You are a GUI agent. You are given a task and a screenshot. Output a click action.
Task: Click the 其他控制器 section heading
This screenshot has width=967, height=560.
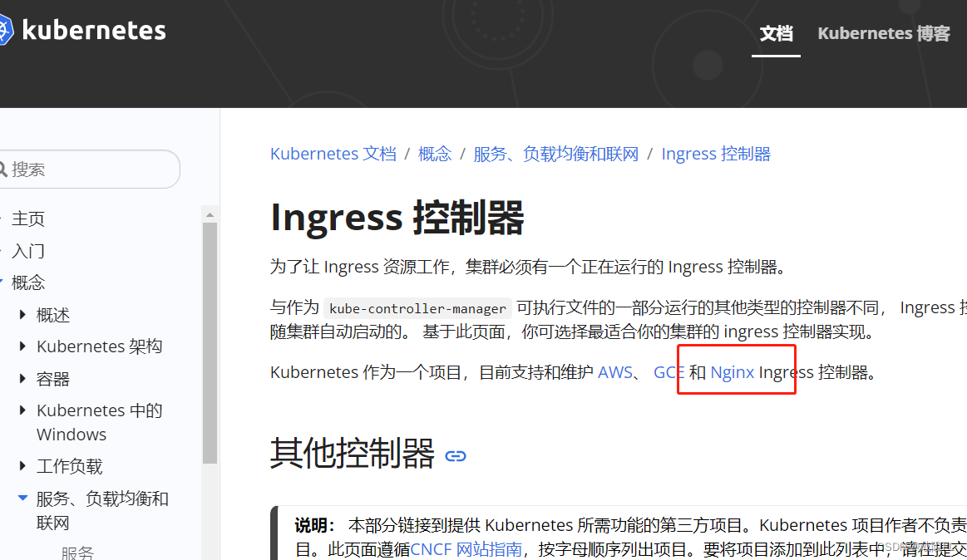(x=353, y=454)
